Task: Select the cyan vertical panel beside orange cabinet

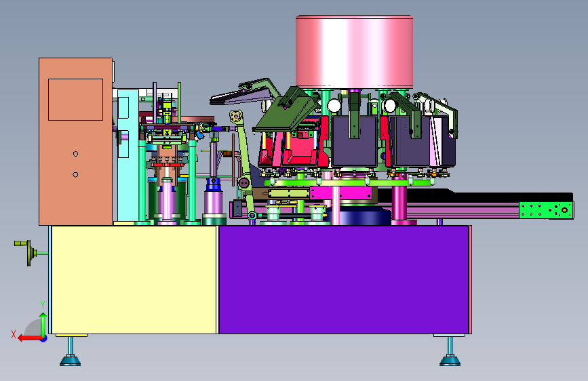Action: (x=128, y=155)
